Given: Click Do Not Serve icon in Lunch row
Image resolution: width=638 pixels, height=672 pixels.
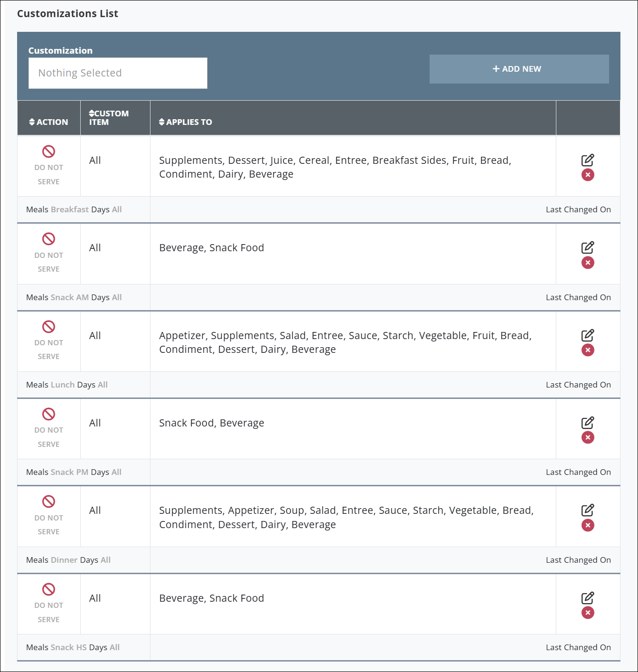Looking at the screenshot, I should [x=48, y=327].
